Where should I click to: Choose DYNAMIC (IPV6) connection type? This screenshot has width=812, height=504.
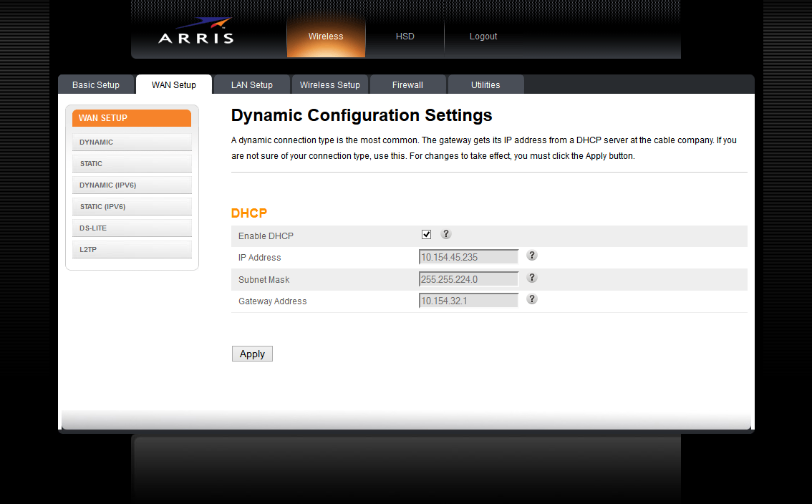click(x=132, y=185)
